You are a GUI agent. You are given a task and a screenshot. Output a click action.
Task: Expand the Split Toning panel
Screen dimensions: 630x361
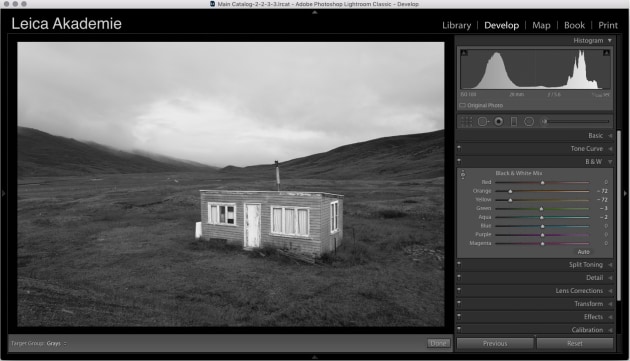point(610,265)
